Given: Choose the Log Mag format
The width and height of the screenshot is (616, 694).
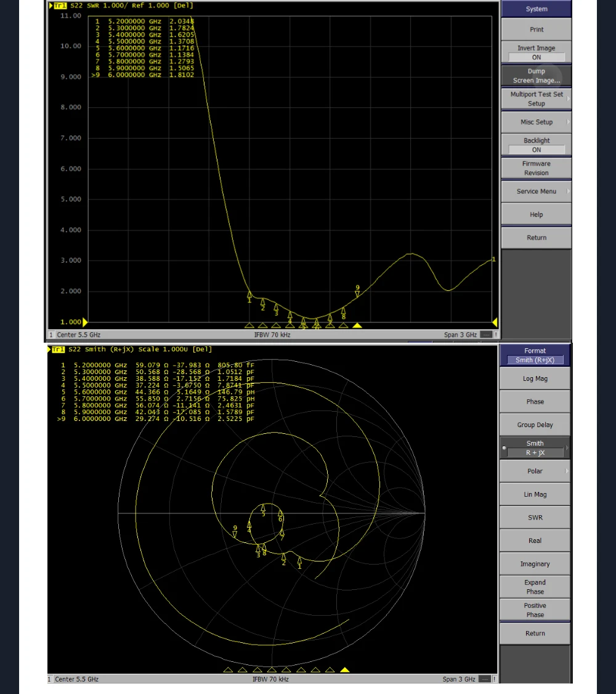Looking at the screenshot, I should pos(535,378).
